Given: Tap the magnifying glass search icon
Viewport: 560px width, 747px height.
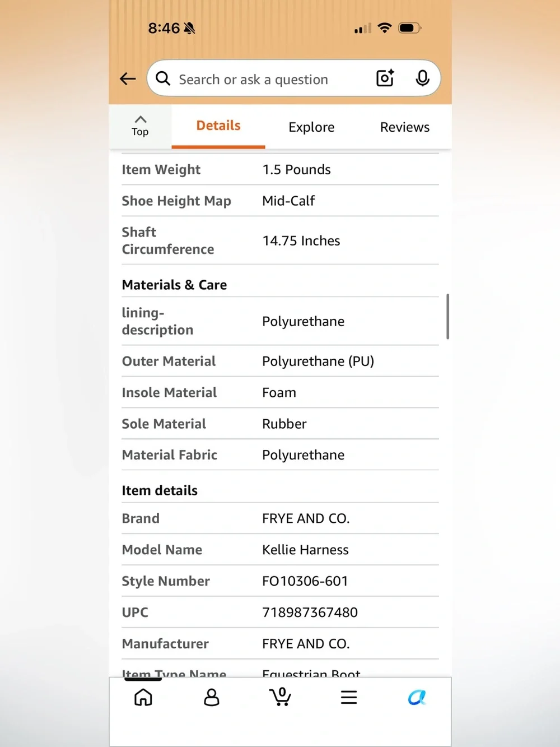Looking at the screenshot, I should (163, 78).
